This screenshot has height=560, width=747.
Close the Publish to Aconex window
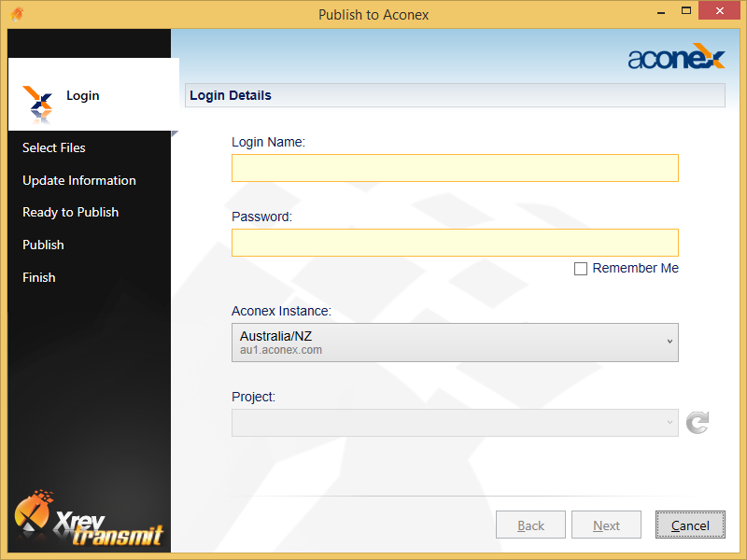click(x=719, y=10)
